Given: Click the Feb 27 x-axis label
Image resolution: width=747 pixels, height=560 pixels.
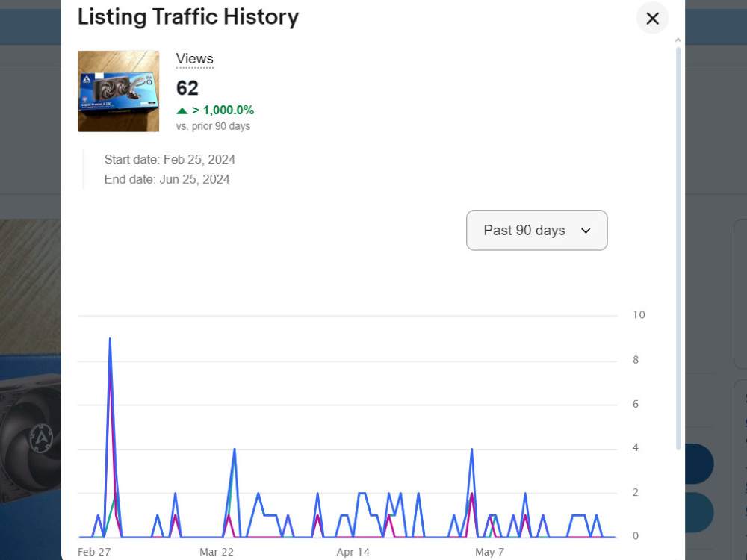Looking at the screenshot, I should pos(94,552).
